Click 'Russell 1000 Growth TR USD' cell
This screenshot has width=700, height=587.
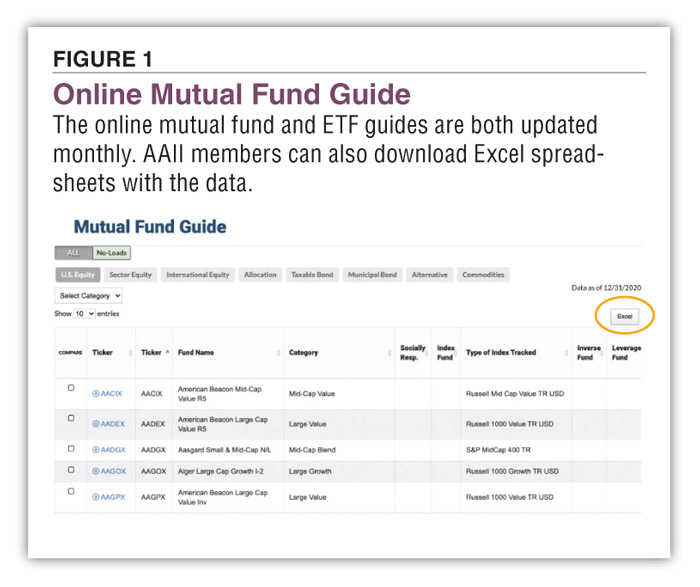pos(512,471)
